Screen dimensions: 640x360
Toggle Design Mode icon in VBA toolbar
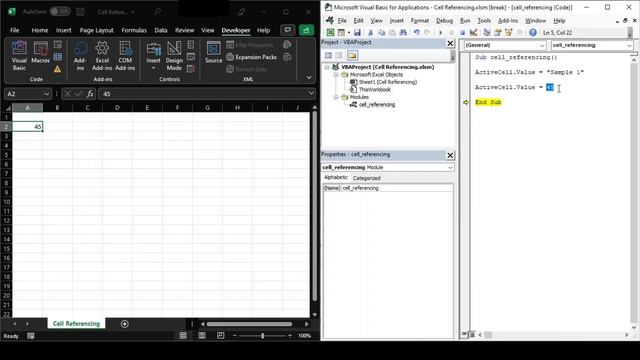[x=473, y=32]
